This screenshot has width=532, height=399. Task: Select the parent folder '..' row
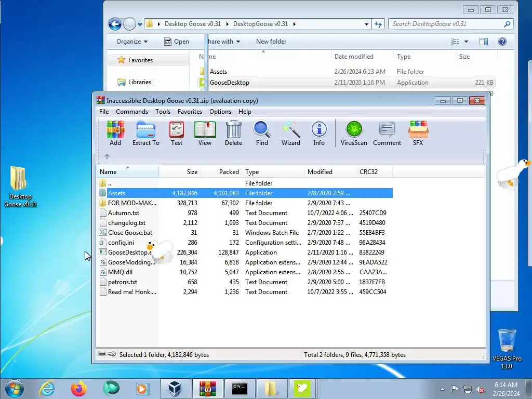(x=245, y=183)
